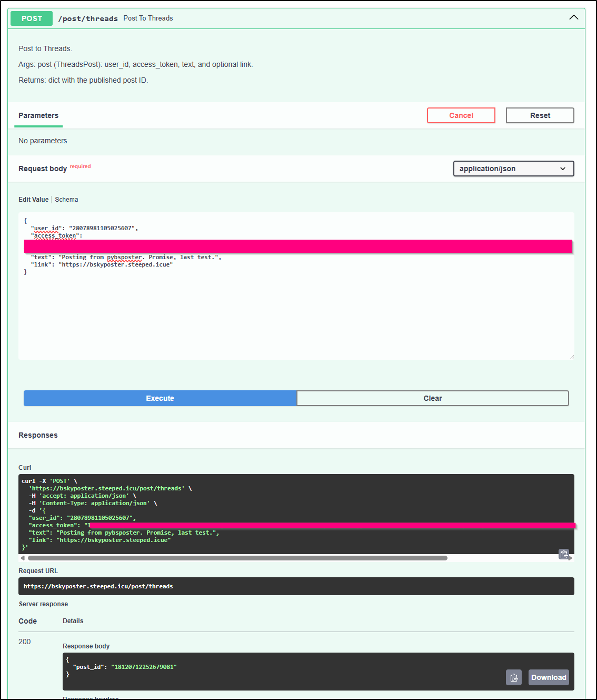Viewport: 597px width, 700px height.
Task: Click the post_id value in response body
Action: 144,667
